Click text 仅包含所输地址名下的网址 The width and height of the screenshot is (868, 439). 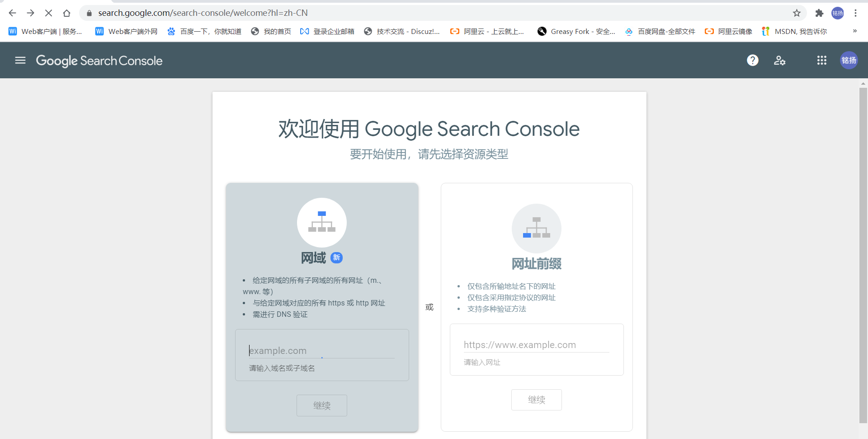pyautogui.click(x=511, y=286)
